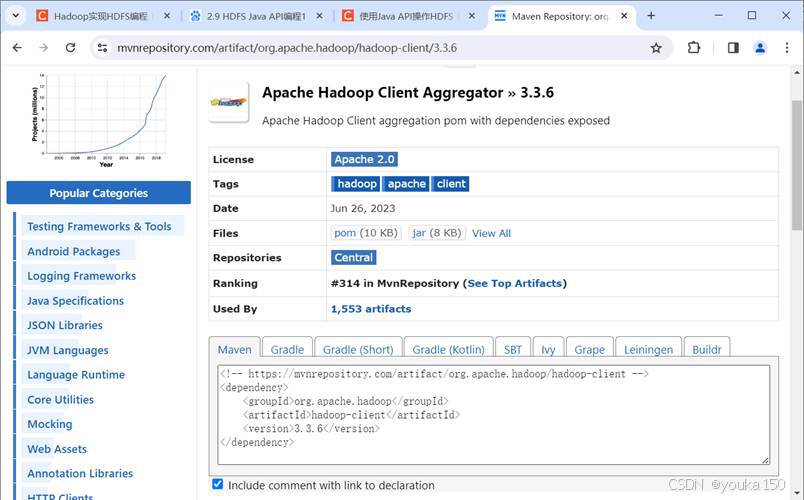Close the 使用Java API操作HDFS tab
Viewport: 804px width, 500px height.
pos(472,16)
